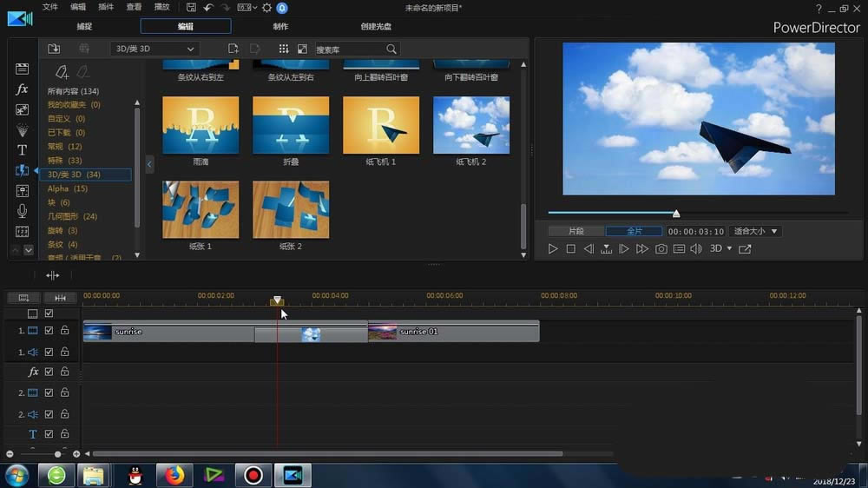Switch to the 制作 tab

[280, 26]
